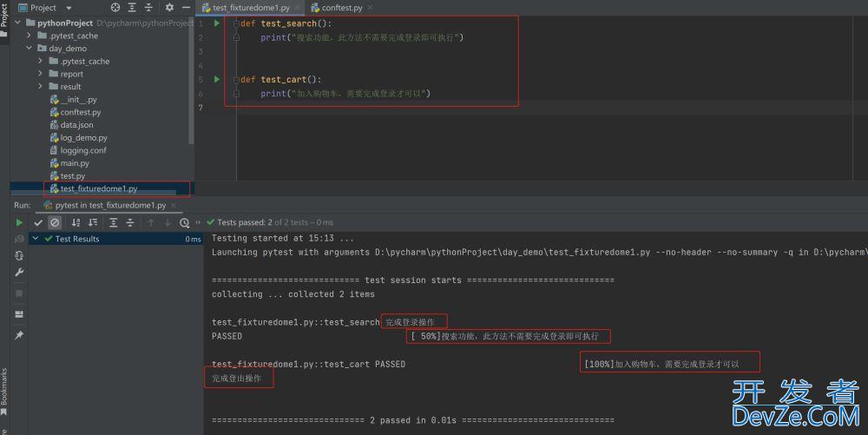The height and width of the screenshot is (435, 868).
Task: Run test_cart via gutter run arrow
Action: click(x=217, y=79)
